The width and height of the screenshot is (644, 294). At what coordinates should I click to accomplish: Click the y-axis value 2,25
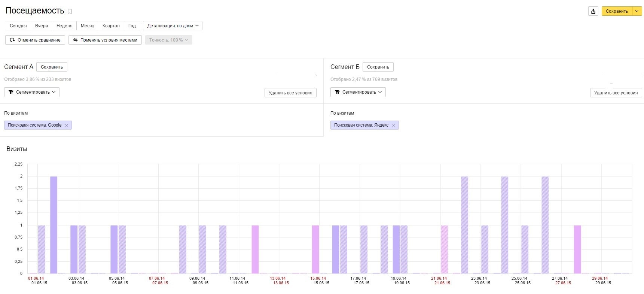[18, 164]
